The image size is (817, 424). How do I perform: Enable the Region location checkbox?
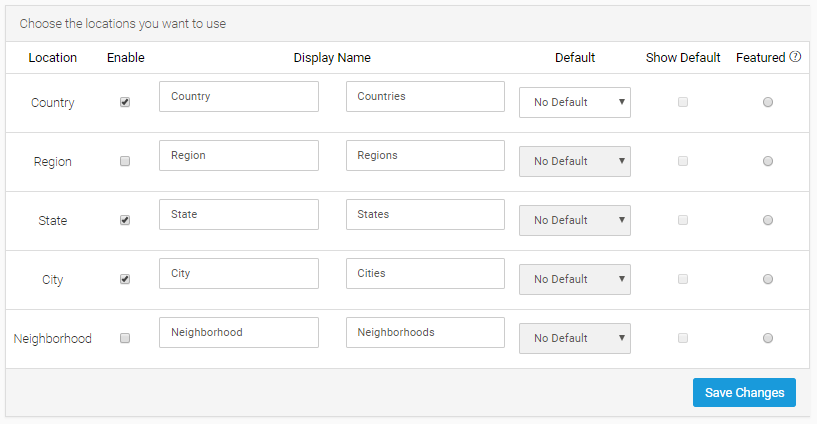pos(125,161)
